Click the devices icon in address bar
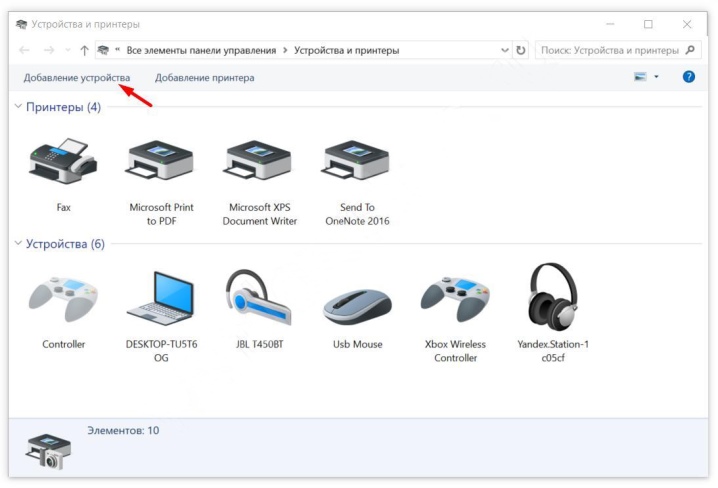The width and height of the screenshot is (718, 488). 103,50
